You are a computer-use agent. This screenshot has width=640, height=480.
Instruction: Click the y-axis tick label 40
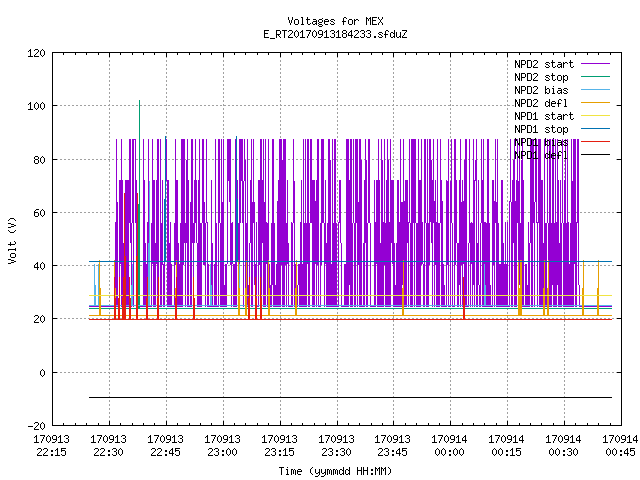pyautogui.click(x=39, y=266)
